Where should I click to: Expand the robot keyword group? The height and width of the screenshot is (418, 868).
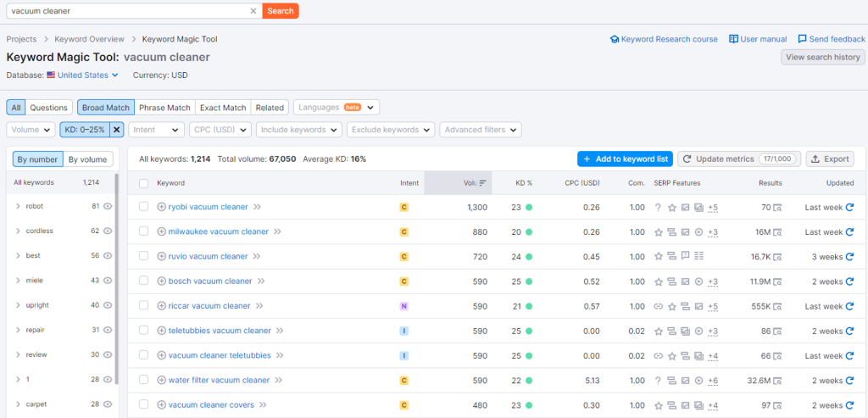click(19, 206)
